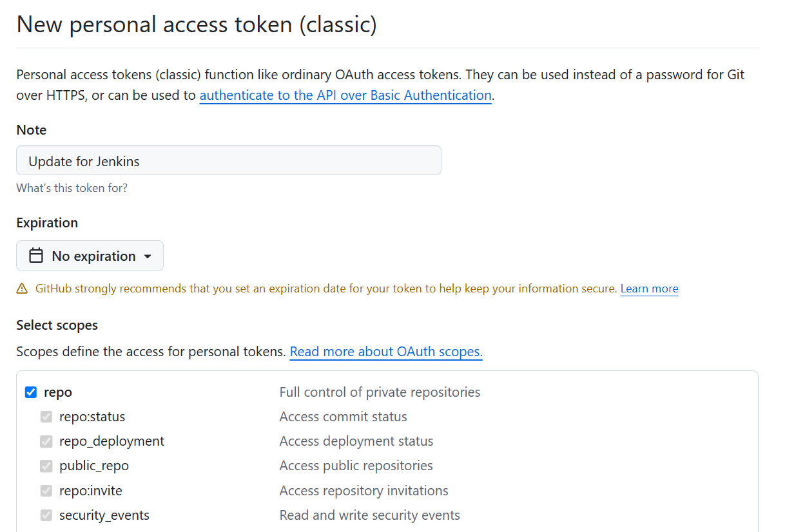This screenshot has height=532, width=796.
Task: Click the bold repo scope label text
Action: point(58,392)
